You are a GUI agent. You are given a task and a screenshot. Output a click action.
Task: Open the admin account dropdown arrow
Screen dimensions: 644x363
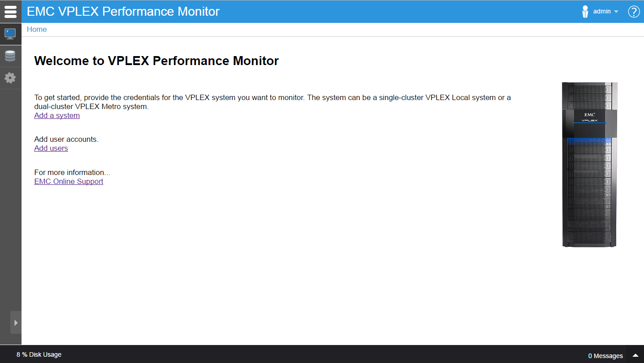click(615, 12)
